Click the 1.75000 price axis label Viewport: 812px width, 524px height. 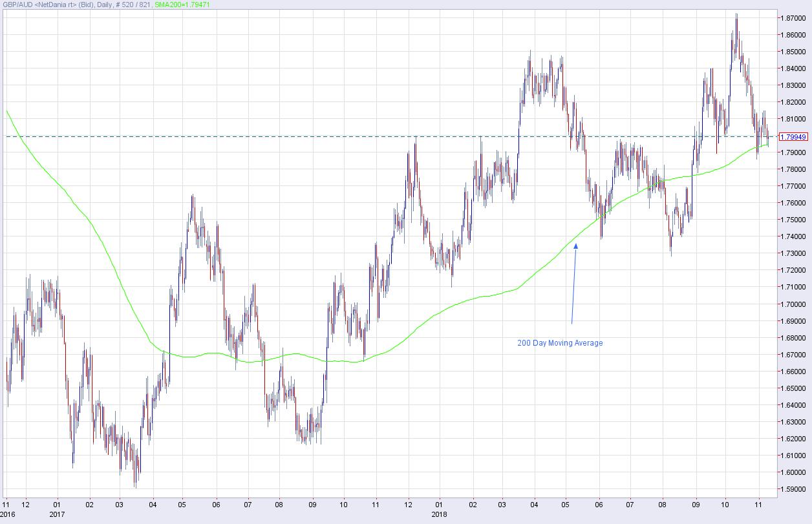(793, 220)
